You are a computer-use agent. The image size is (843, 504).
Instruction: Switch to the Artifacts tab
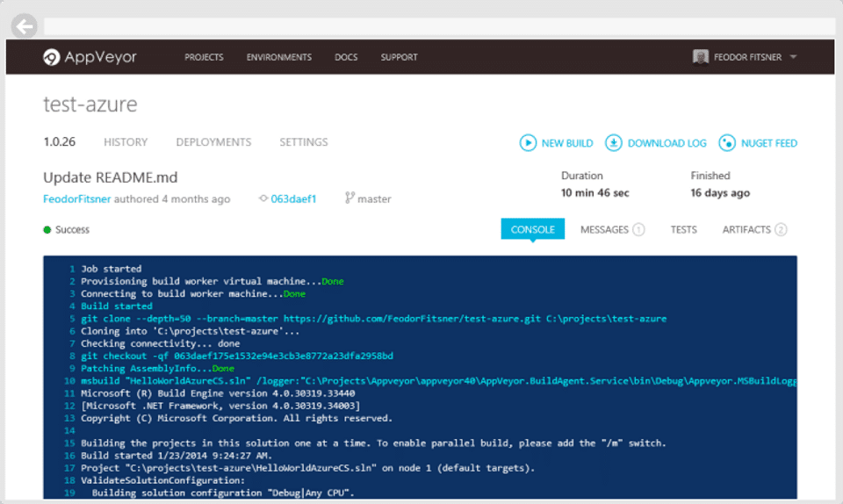click(x=746, y=229)
